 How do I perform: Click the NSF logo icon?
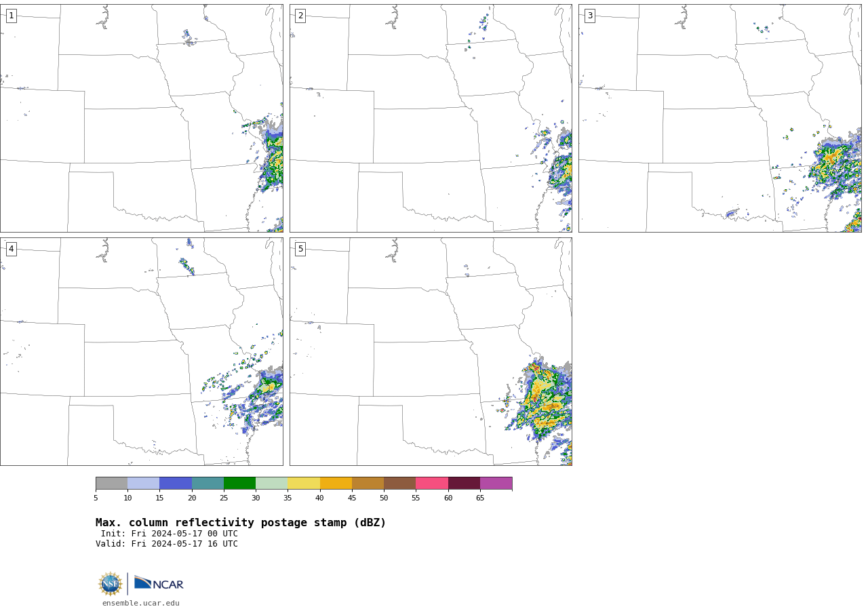point(111,584)
